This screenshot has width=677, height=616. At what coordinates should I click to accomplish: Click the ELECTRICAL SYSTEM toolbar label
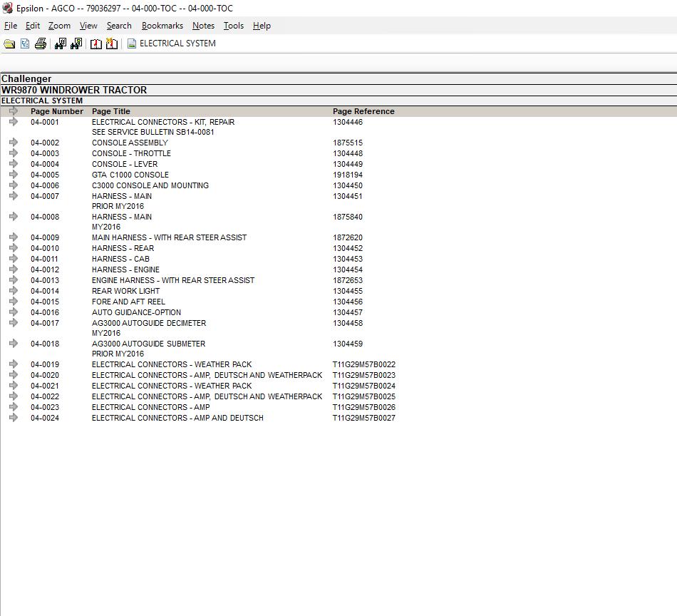(177, 43)
